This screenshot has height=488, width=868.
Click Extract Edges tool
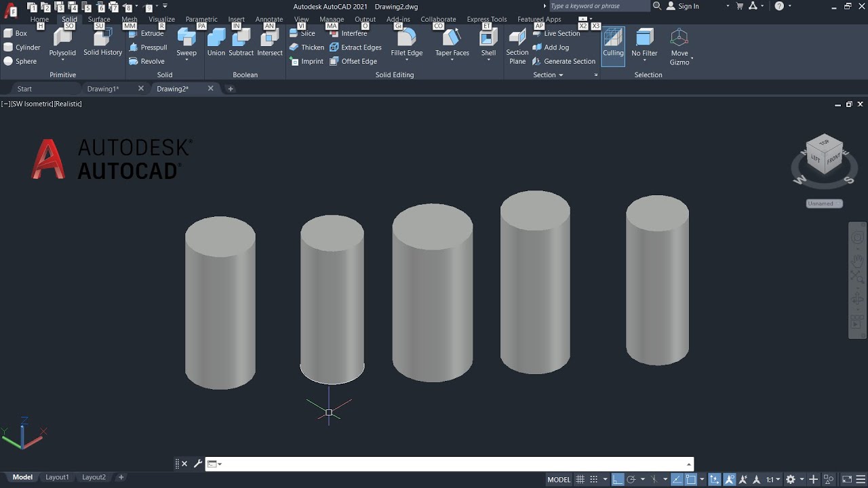(x=355, y=47)
